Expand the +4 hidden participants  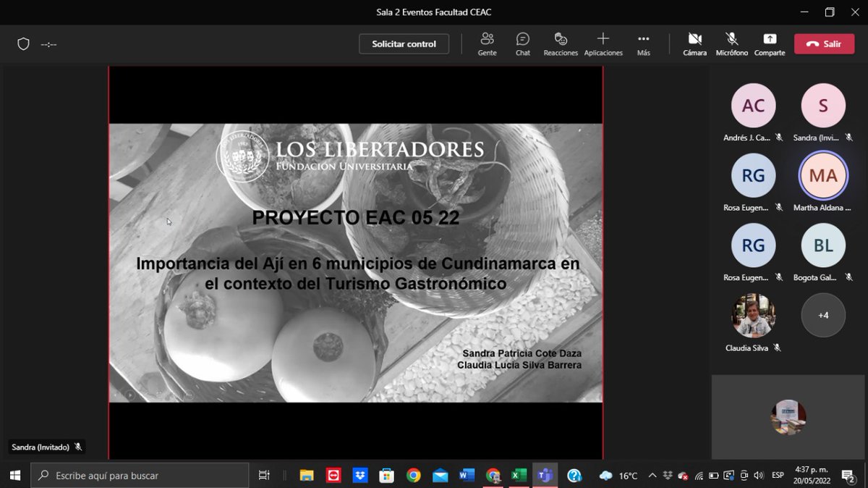823,315
